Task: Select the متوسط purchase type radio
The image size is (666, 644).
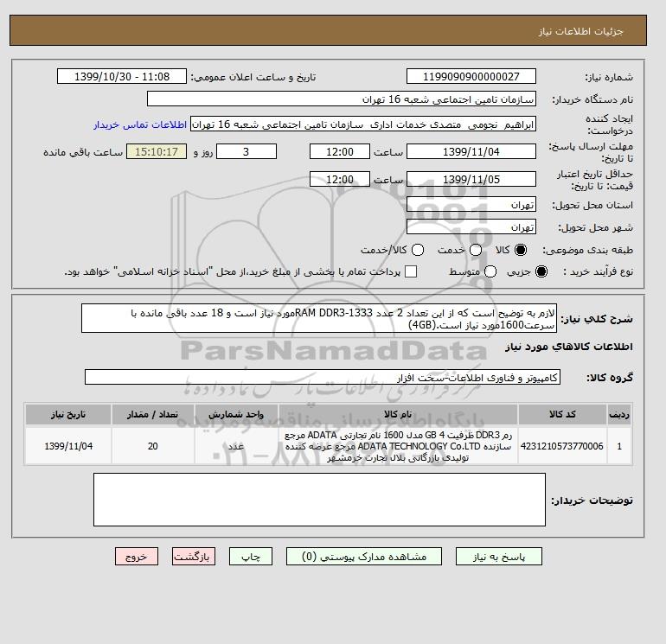Action: 490,271
